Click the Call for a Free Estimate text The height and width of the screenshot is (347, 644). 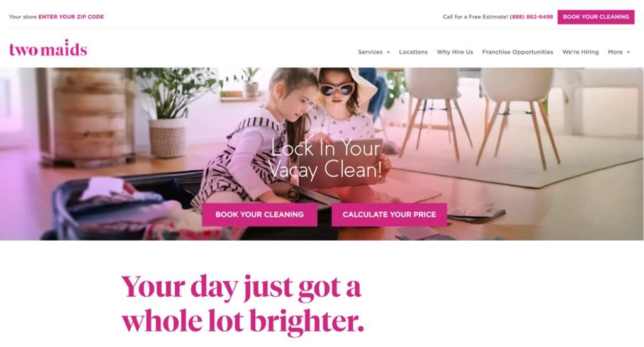[x=475, y=17]
